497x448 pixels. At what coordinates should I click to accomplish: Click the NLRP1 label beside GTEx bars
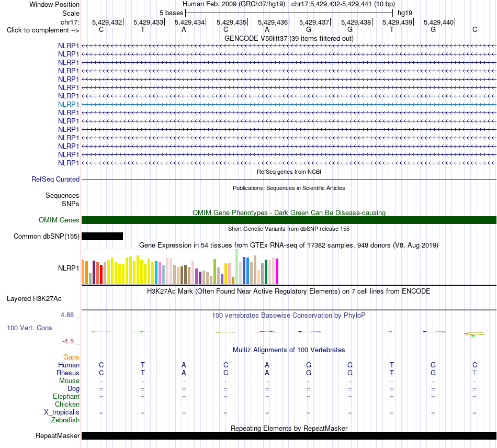[x=69, y=268]
